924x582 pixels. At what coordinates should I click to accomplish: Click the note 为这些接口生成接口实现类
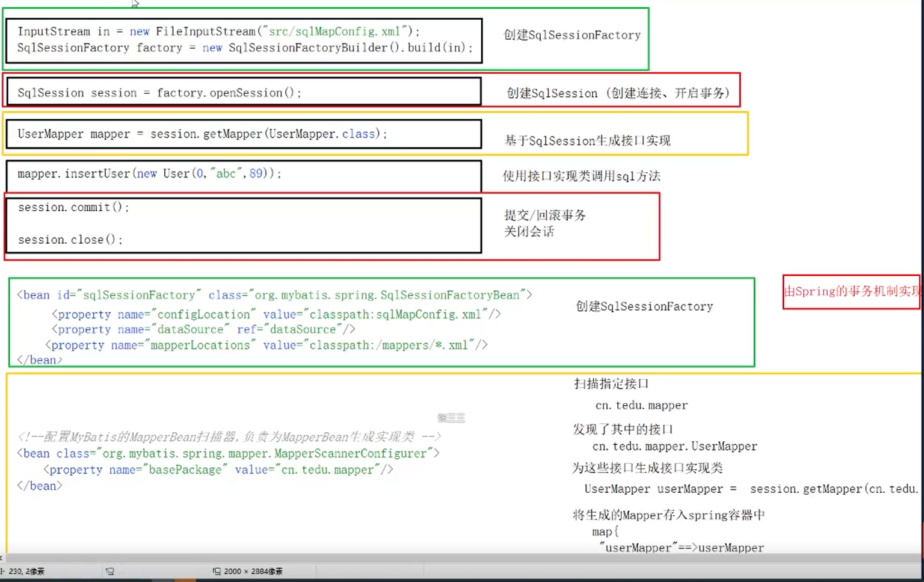(647, 468)
